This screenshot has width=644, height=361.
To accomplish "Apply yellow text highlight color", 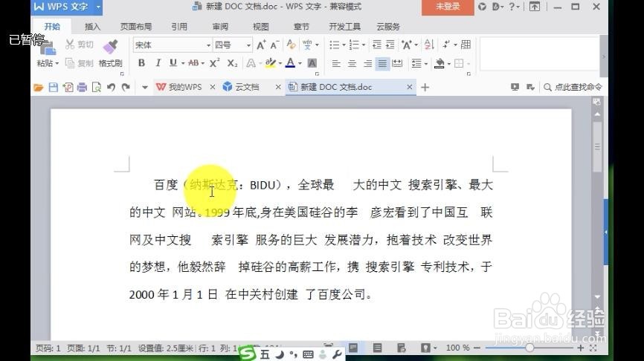I will (270, 62).
